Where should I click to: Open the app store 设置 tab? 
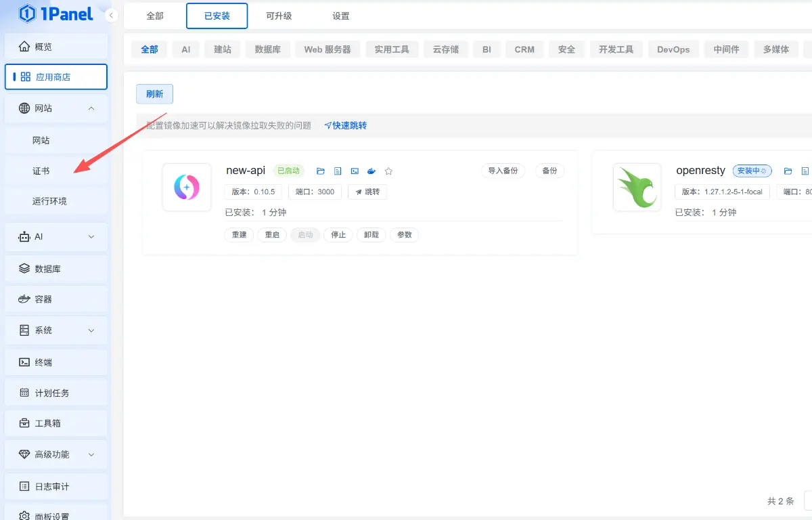(x=340, y=16)
